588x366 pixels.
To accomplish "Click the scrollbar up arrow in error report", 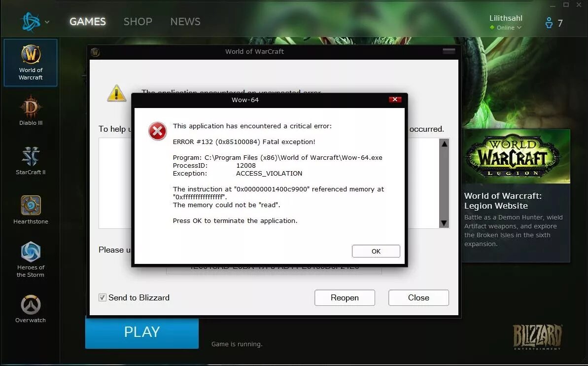I will [445, 144].
